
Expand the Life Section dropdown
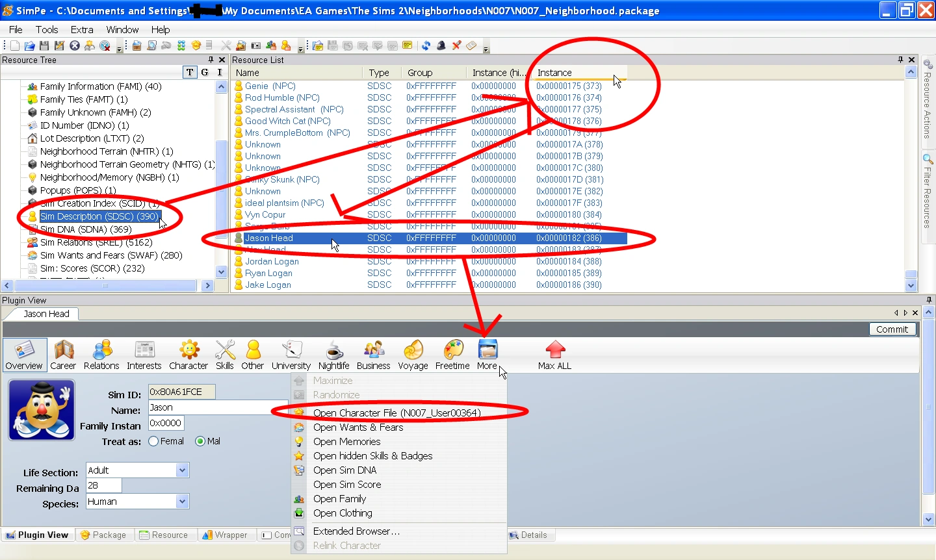(182, 470)
